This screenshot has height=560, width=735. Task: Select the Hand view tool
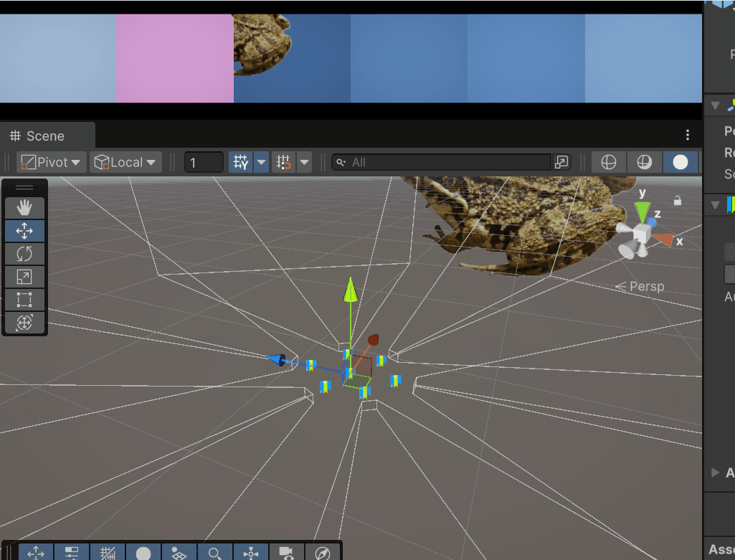click(24, 208)
